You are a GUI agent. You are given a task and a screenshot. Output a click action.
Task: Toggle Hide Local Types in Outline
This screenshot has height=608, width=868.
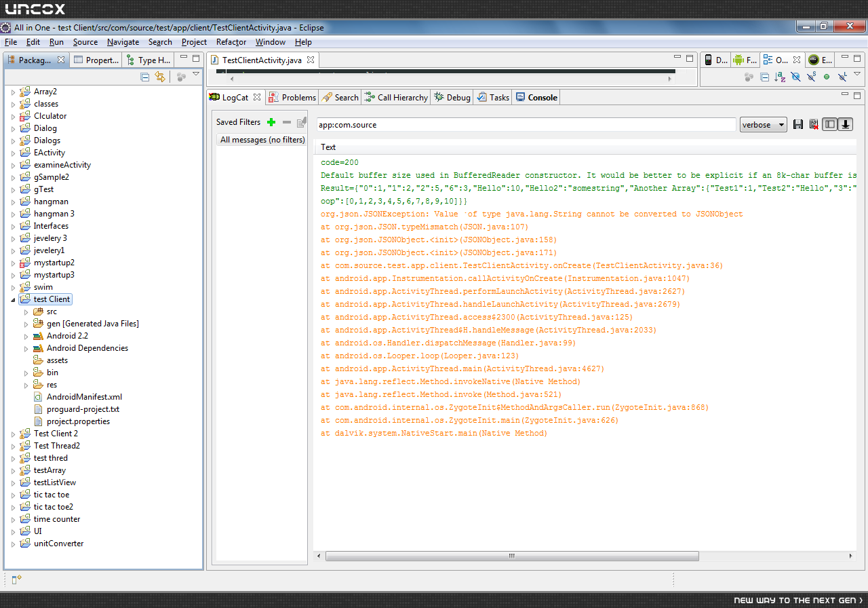click(x=842, y=77)
